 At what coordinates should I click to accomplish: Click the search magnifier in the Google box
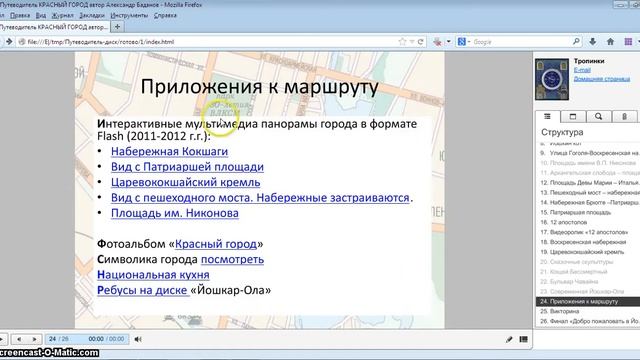pos(576,42)
